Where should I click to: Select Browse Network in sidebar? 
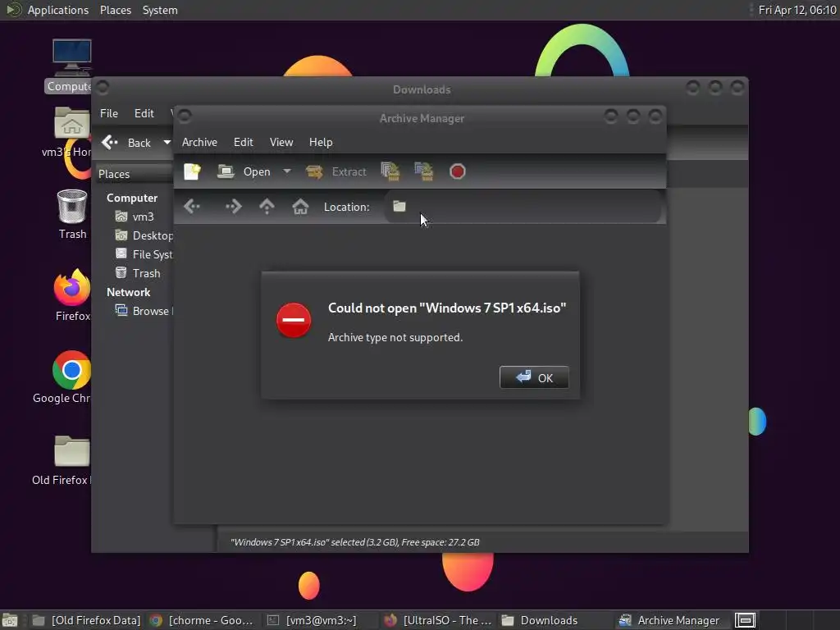click(144, 311)
